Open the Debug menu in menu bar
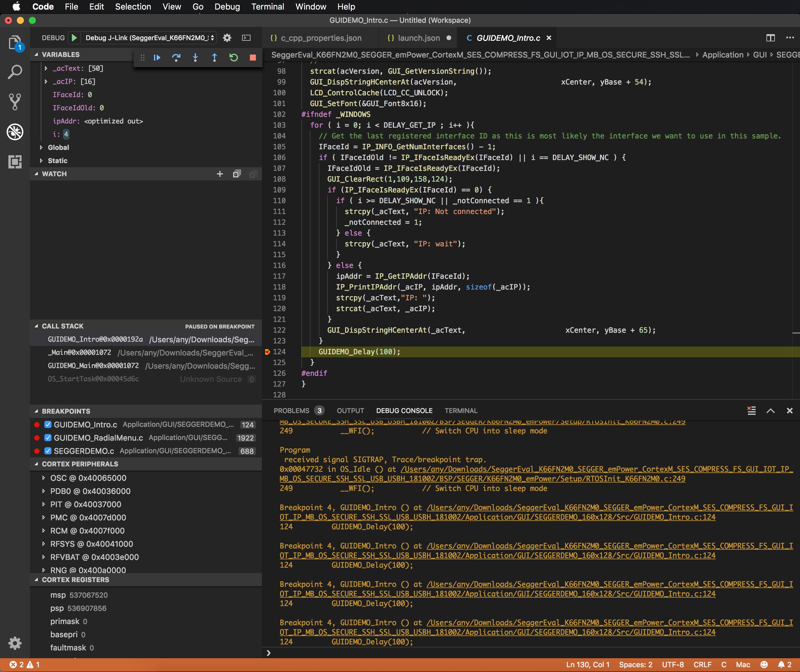 pos(227,7)
